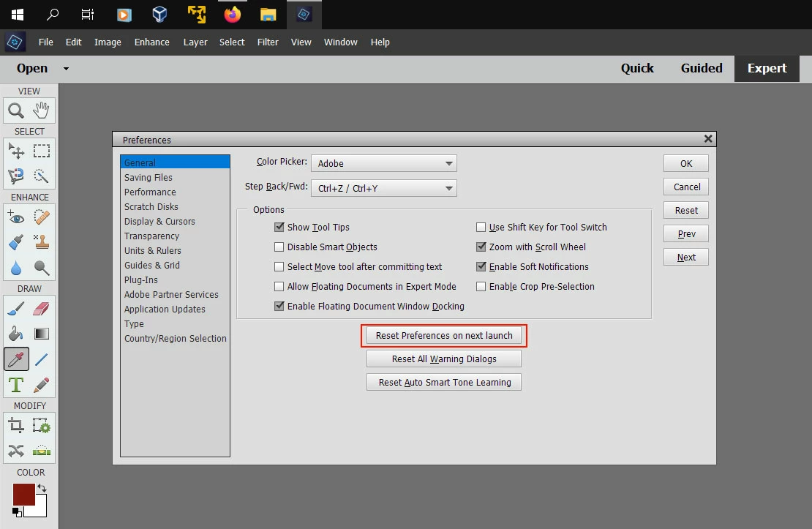Select the Hand tool

click(x=42, y=110)
